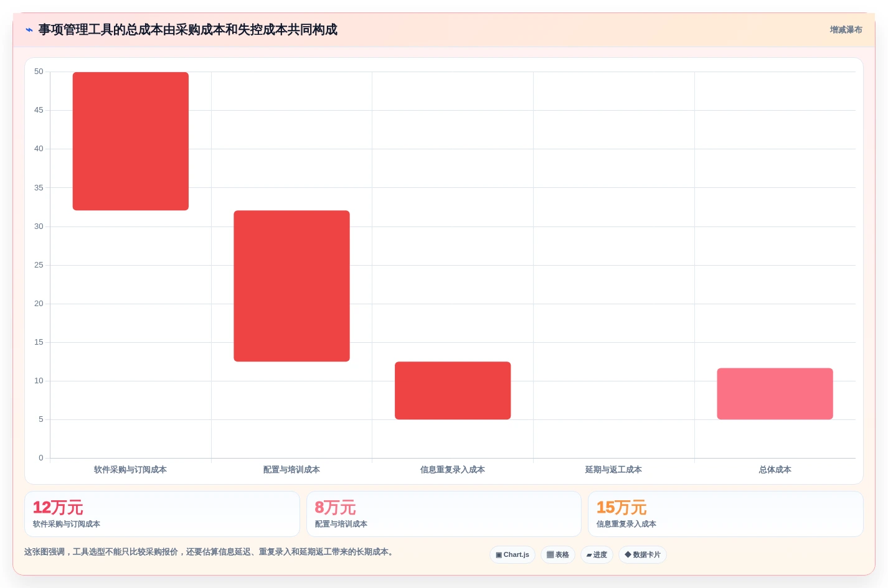Select the 配置与培训成本 red bar
Viewport: 888px width, 588px height.
[291, 286]
